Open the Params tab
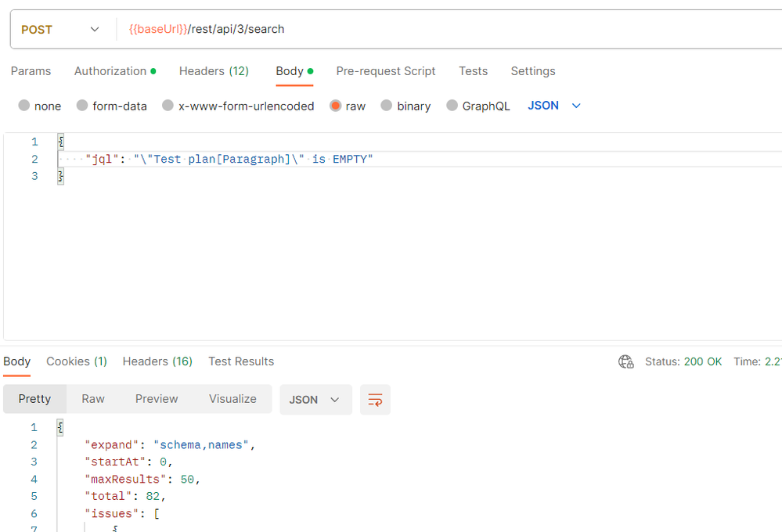This screenshot has width=782, height=532. pyautogui.click(x=31, y=71)
